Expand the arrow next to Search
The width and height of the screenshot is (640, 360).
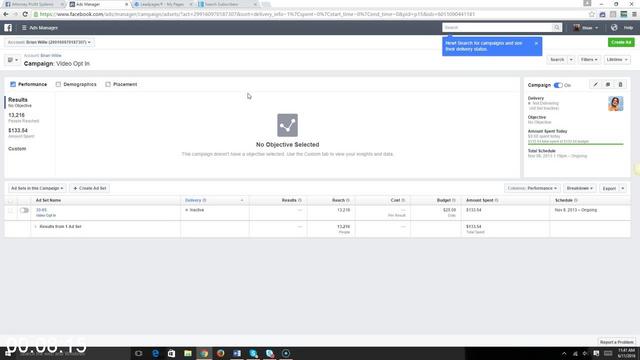click(571, 60)
